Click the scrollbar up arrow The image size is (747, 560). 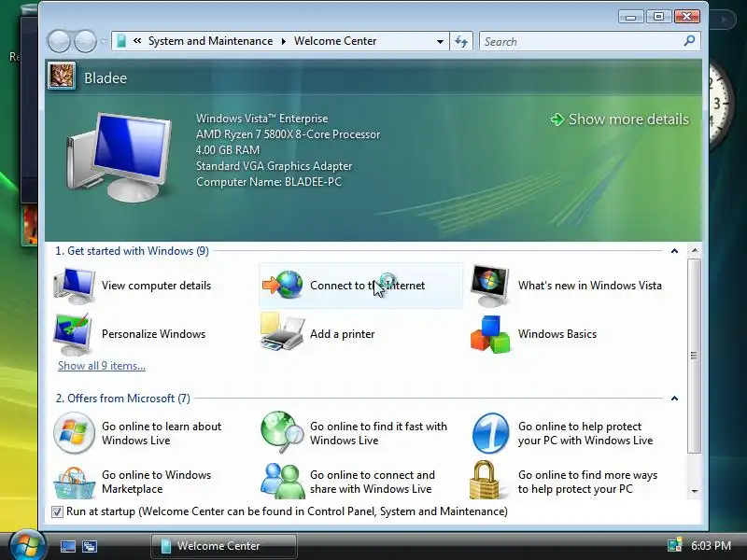695,250
